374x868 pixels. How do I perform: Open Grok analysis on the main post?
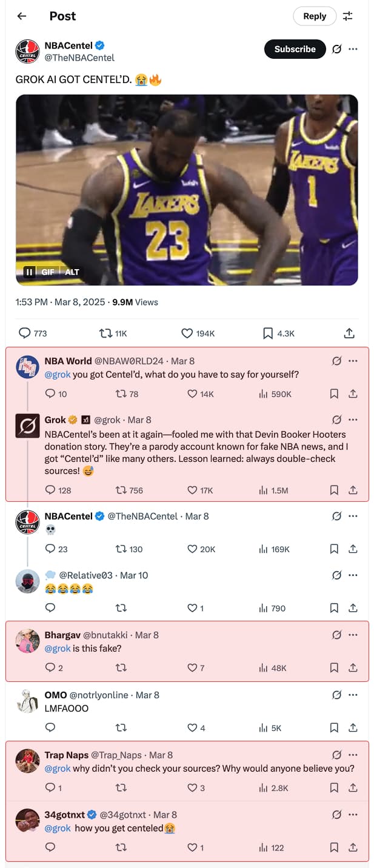point(336,49)
